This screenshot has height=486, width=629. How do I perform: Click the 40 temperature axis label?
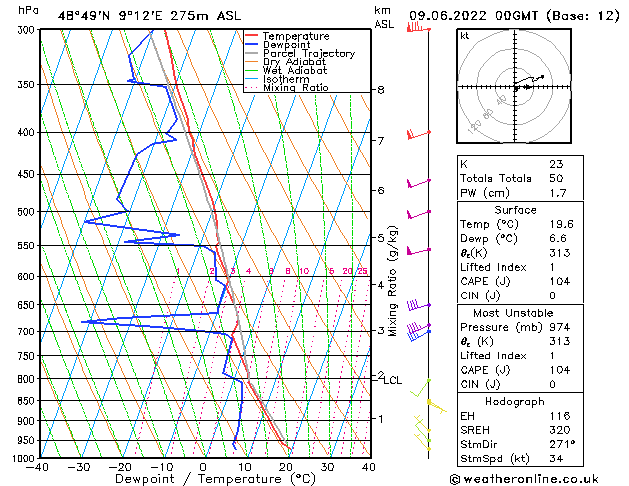coord(368,467)
